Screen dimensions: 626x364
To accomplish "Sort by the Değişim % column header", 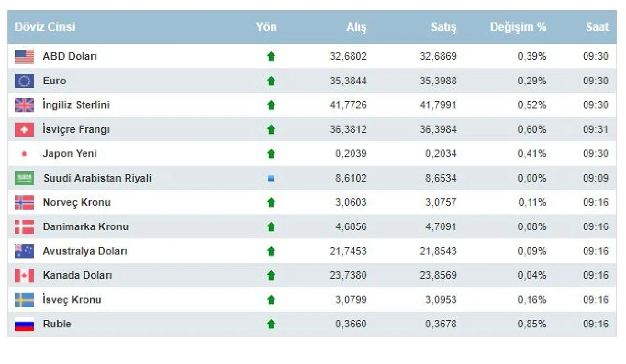I will tap(518, 27).
